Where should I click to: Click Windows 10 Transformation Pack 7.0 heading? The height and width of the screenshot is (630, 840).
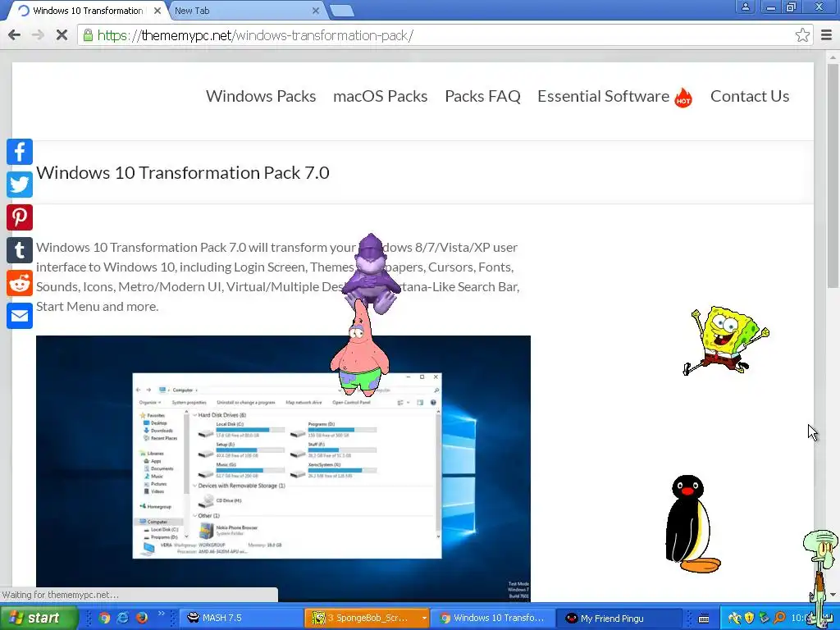click(183, 173)
